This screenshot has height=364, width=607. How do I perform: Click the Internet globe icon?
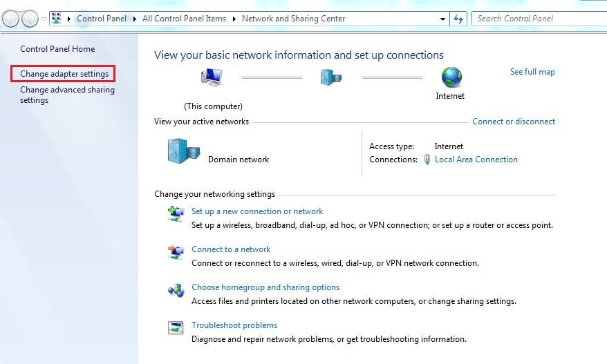click(451, 77)
